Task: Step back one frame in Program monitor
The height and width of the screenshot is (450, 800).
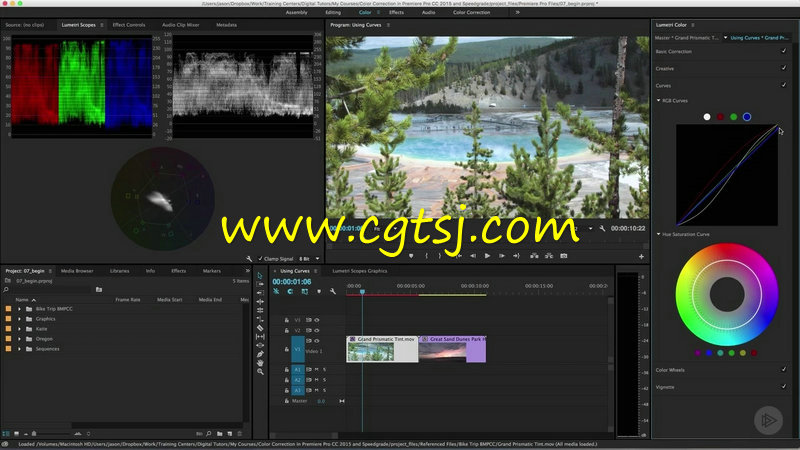Action: pyautogui.click(x=473, y=256)
